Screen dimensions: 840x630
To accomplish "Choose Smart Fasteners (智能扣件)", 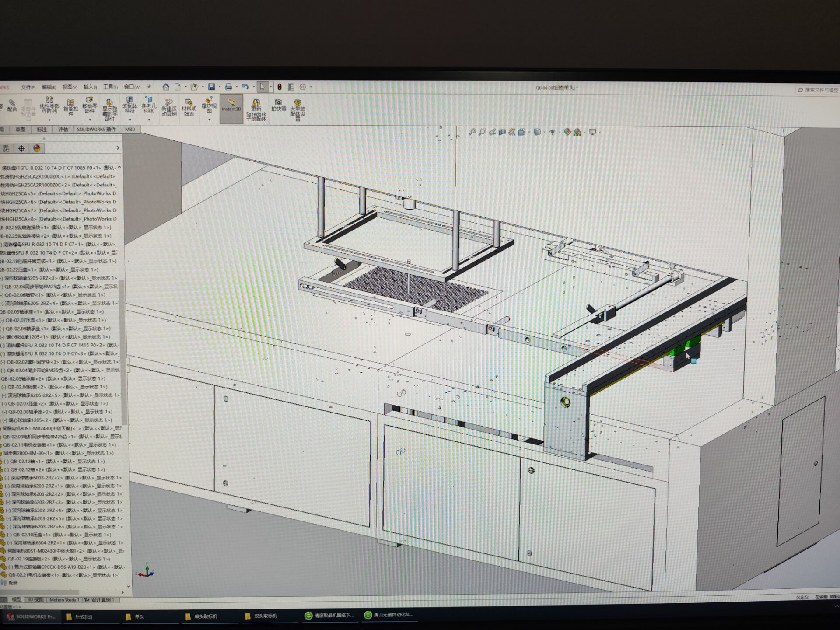I will (x=70, y=107).
